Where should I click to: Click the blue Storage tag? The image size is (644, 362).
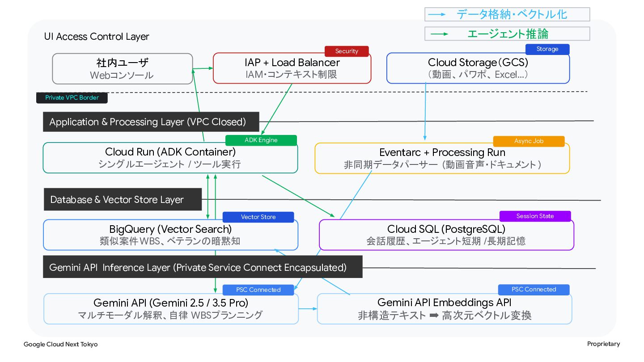point(547,49)
